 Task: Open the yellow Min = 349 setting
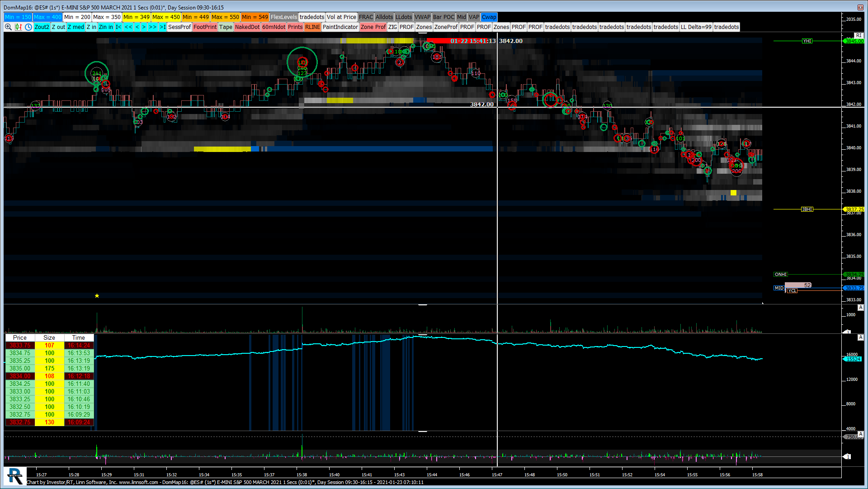[137, 17]
